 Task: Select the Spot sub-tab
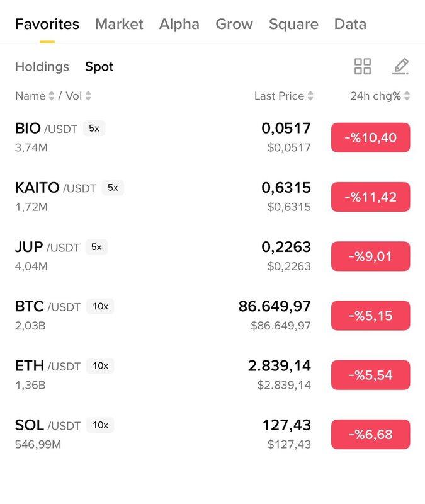click(x=99, y=66)
